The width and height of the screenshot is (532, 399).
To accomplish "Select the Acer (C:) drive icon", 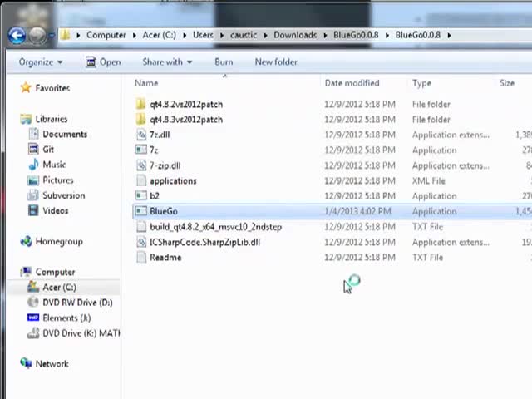I will point(33,287).
